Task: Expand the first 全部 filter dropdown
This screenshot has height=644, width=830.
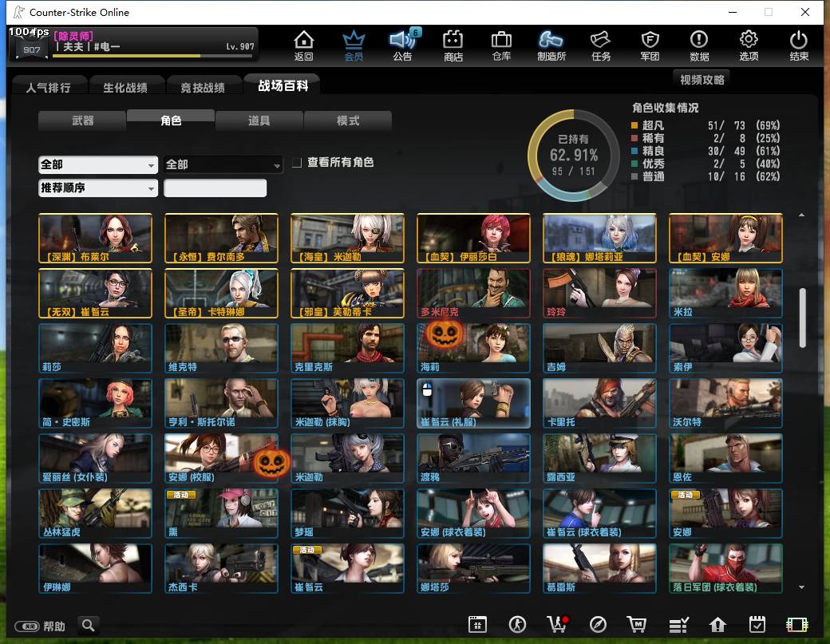Action: [x=98, y=164]
